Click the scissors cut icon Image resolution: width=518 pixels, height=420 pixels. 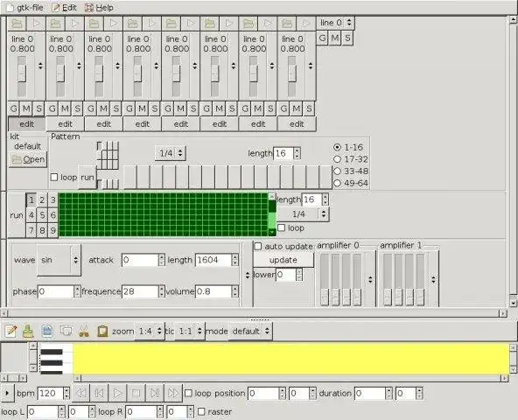pos(84,331)
